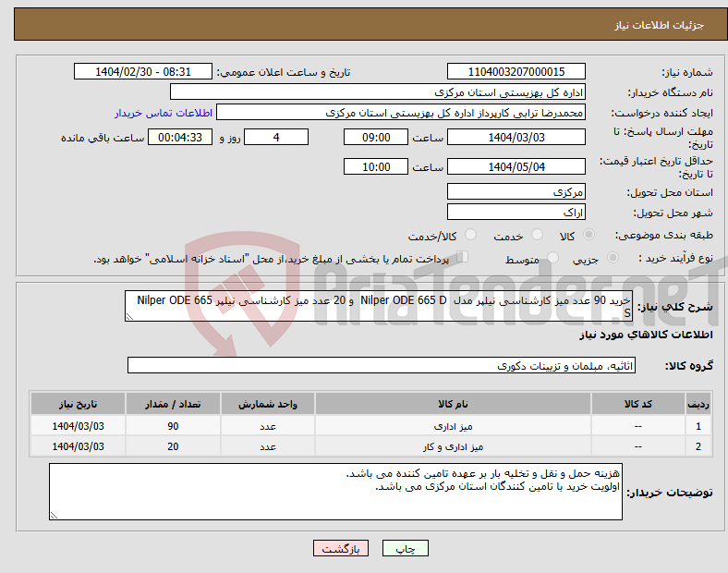The image size is (728, 573).
Task: Click the ردیف column header
Action: pyautogui.click(x=698, y=404)
